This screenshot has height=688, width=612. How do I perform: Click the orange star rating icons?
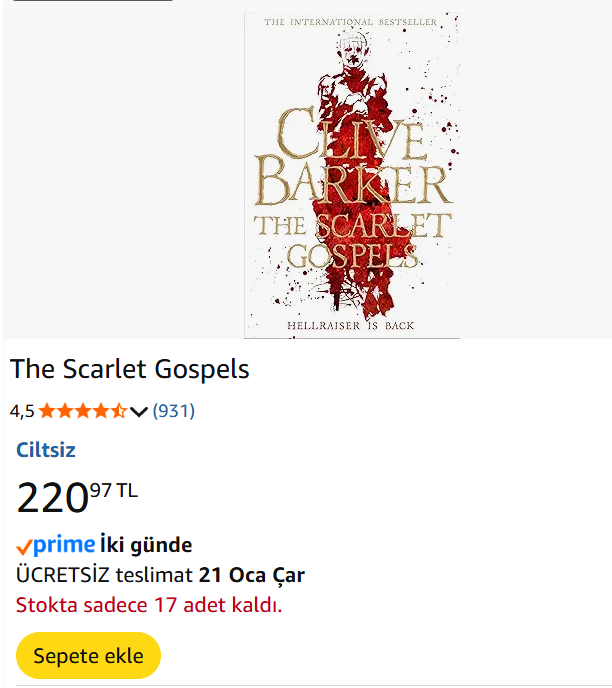(x=83, y=411)
